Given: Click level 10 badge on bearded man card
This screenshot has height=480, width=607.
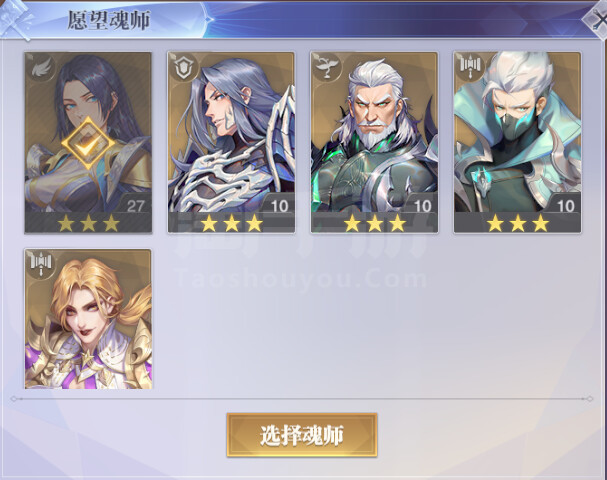Looking at the screenshot, I should (x=422, y=206).
